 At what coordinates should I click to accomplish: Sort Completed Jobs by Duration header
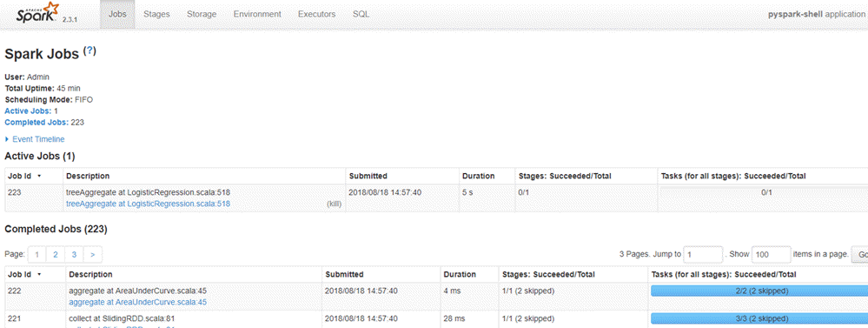pos(460,274)
